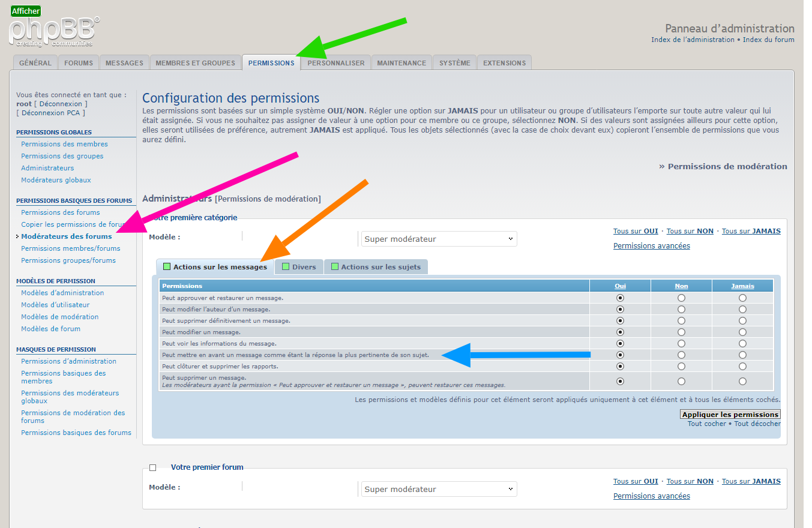
Task: Select Oui for 'Peut clôturer et supprimer les rapports'
Action: click(x=620, y=367)
